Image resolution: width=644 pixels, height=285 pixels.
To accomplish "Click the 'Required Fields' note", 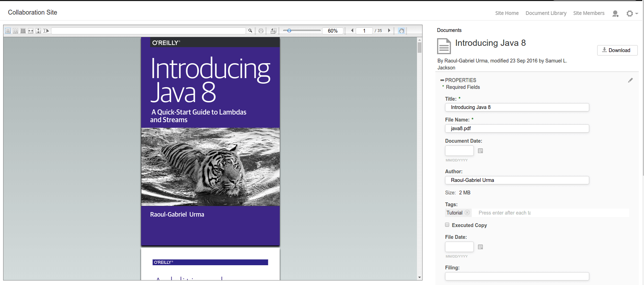I will pos(463,87).
